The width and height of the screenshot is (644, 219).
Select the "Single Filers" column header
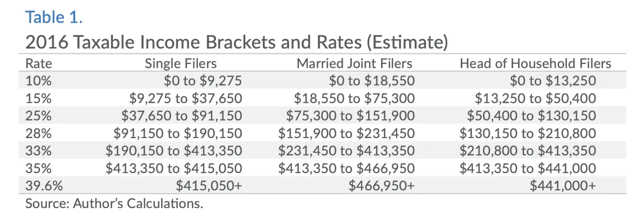point(180,64)
